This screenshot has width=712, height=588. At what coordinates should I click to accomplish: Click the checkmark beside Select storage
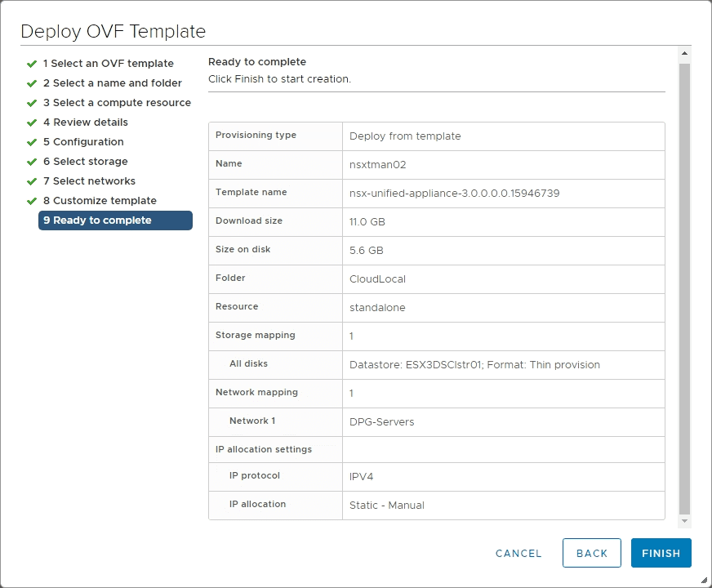click(31, 161)
